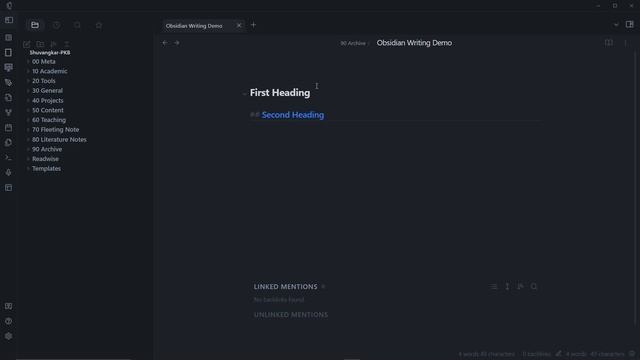Expand the 00 Meta folder

(x=44, y=62)
